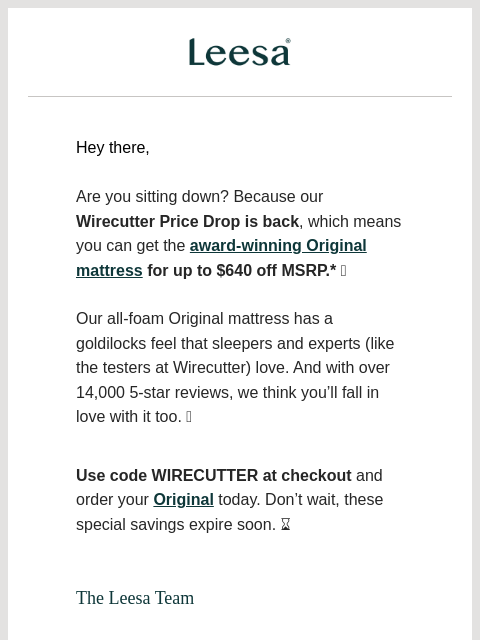Open the 'award-winning Original' link
The width and height of the screenshot is (480, 640).
(x=278, y=246)
